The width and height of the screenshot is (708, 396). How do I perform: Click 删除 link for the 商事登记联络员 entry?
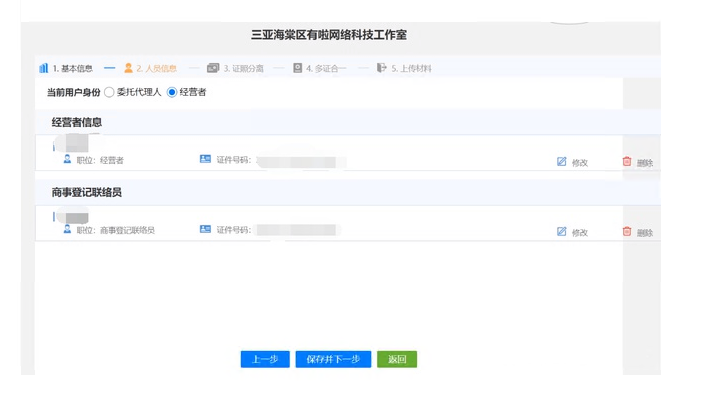pos(645,233)
